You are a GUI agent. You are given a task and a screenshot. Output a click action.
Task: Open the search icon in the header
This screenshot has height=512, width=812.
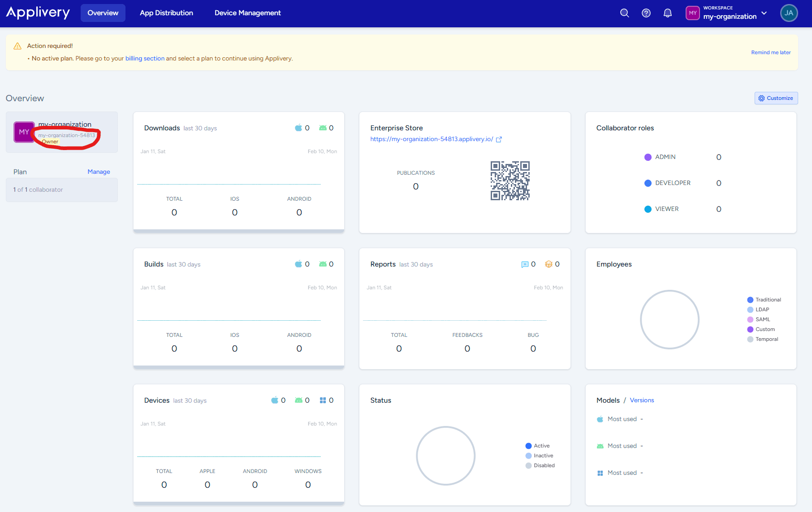click(x=624, y=13)
